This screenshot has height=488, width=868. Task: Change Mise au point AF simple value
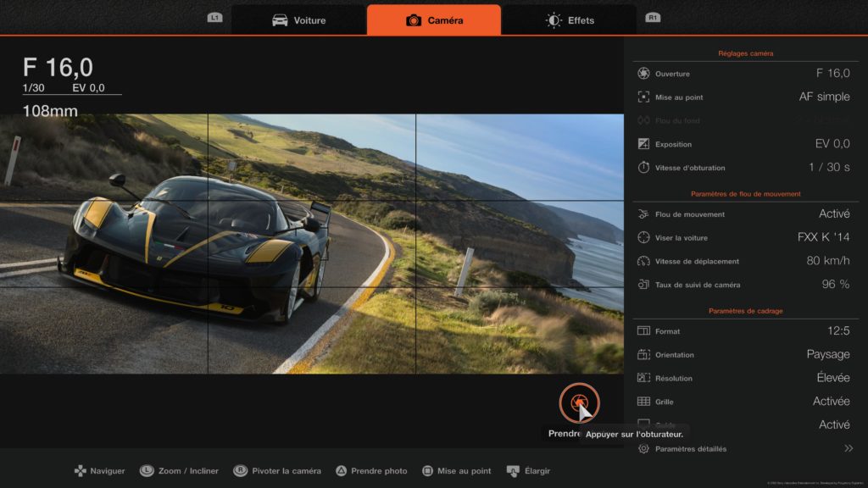tap(824, 97)
